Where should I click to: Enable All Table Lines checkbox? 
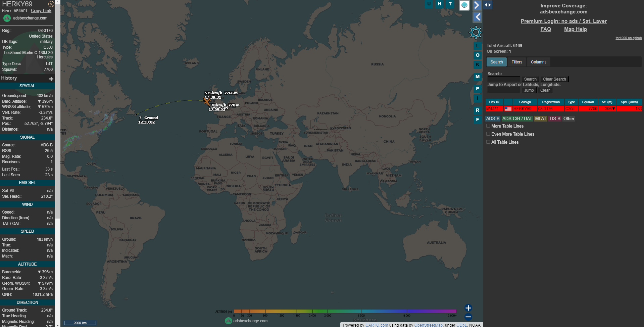coord(488,142)
